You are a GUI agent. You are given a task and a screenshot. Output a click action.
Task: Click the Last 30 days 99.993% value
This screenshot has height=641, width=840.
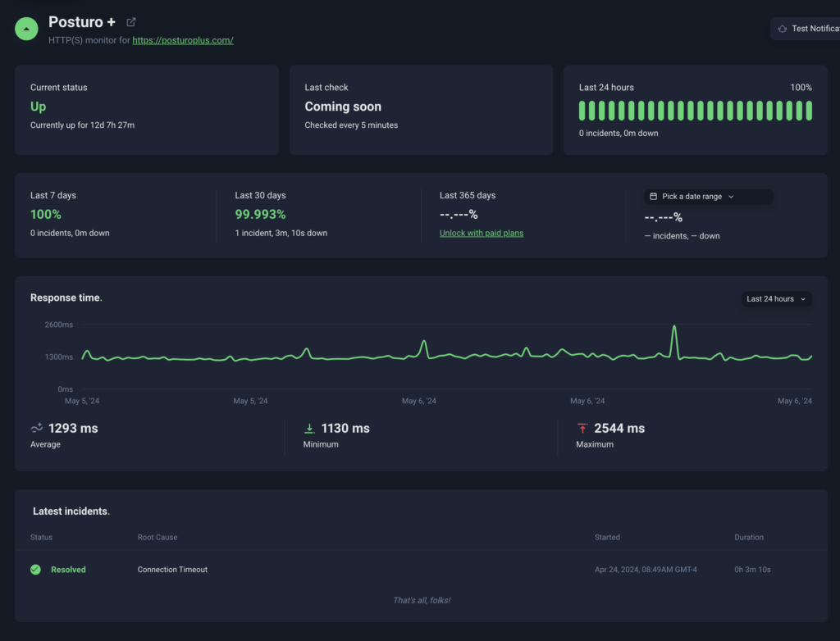[260, 215]
